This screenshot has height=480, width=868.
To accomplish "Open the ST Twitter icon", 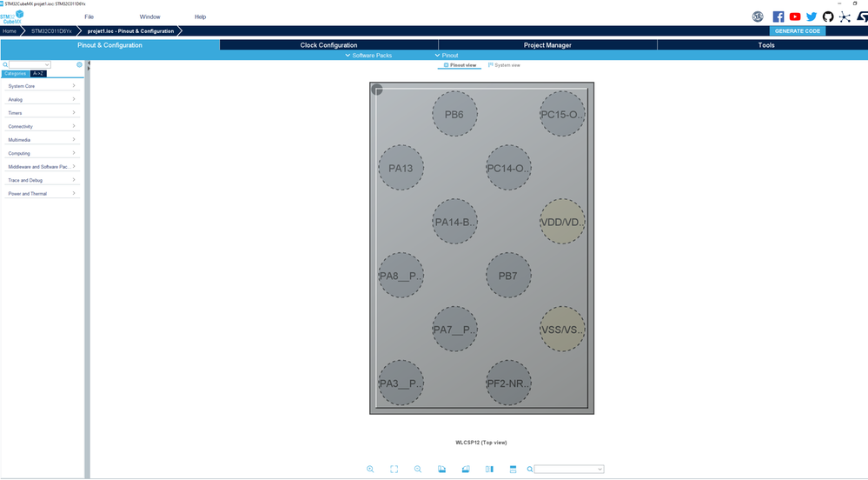I will pyautogui.click(x=812, y=17).
